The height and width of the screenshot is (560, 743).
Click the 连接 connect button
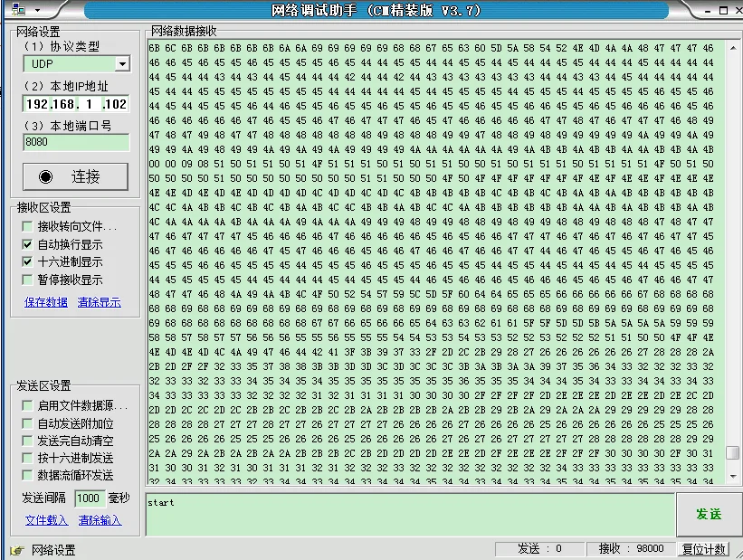pos(75,176)
